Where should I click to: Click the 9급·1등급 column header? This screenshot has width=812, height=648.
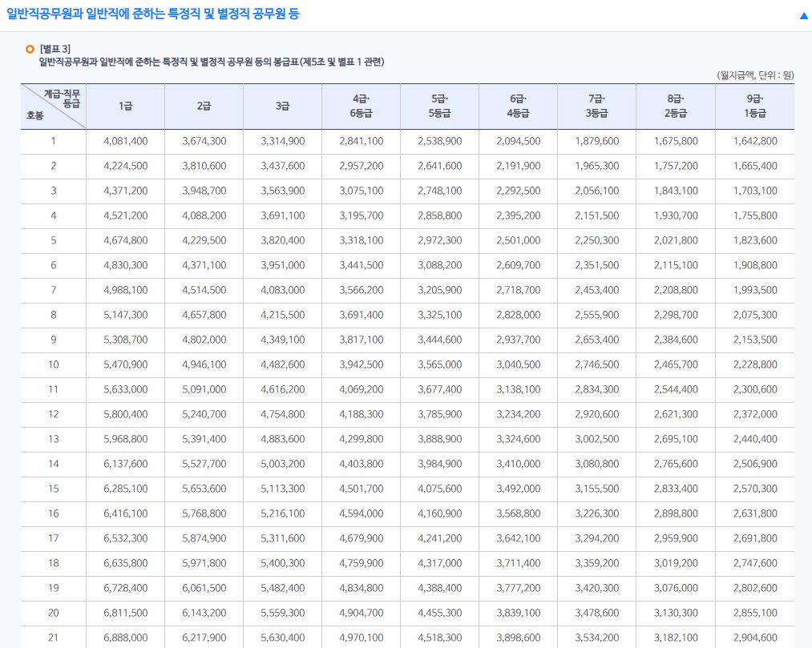pos(755,107)
